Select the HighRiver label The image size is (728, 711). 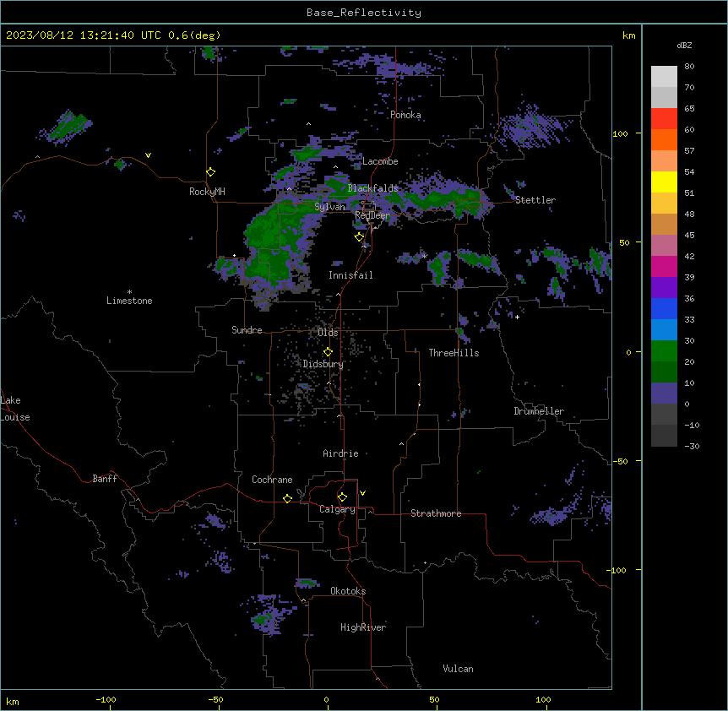click(x=363, y=627)
